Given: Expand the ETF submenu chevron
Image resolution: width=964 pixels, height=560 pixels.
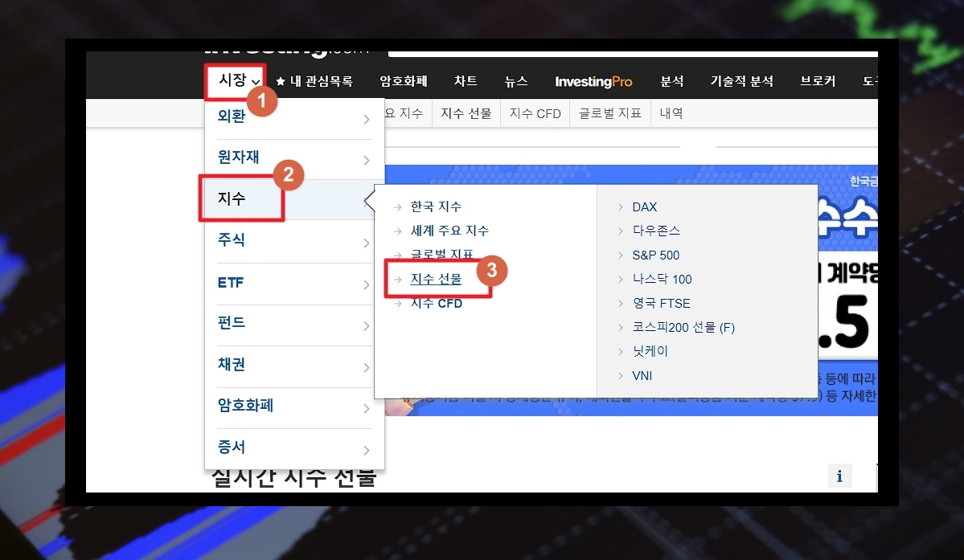Looking at the screenshot, I should coord(367,285).
